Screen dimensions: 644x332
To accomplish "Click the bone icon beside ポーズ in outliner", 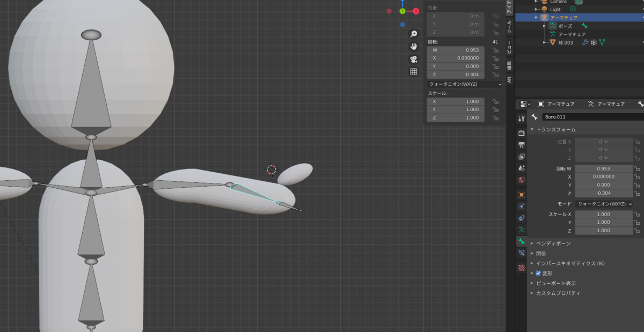I will click(x=585, y=26).
